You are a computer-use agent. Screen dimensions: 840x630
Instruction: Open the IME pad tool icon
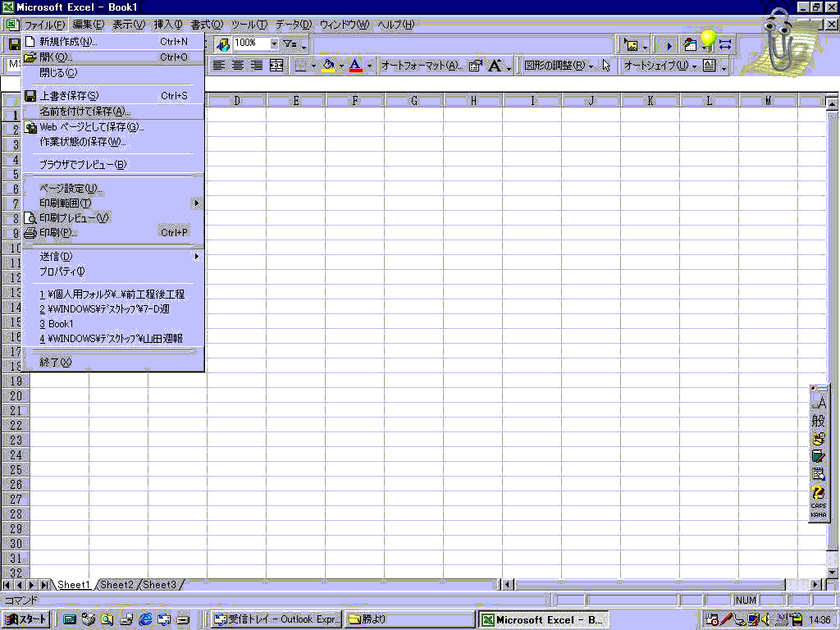tap(819, 439)
